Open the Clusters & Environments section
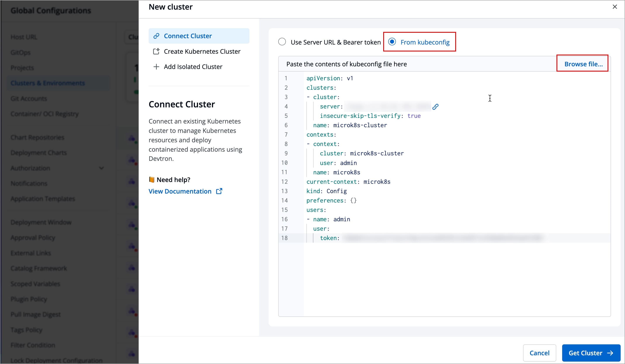 tap(48, 83)
